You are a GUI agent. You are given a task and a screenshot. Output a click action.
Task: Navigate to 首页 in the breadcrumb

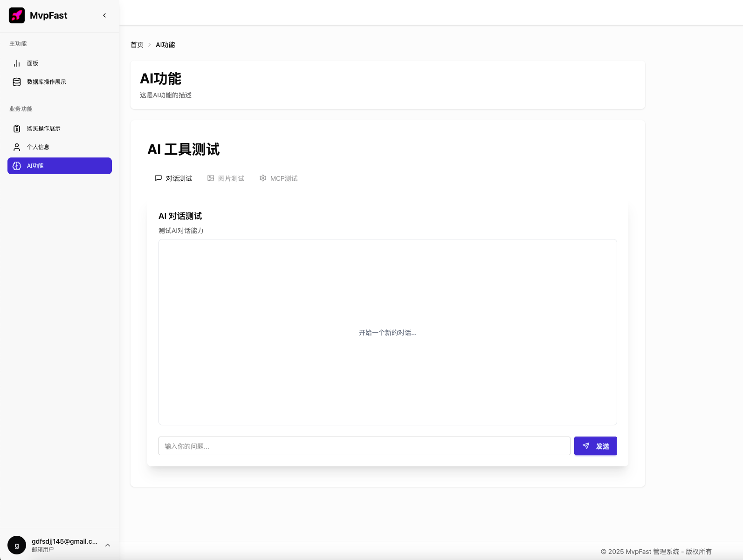click(137, 45)
